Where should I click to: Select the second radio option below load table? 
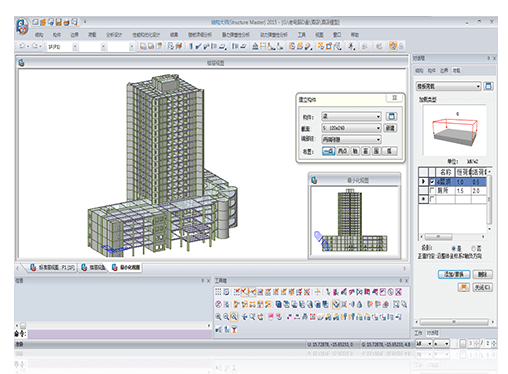point(474,248)
